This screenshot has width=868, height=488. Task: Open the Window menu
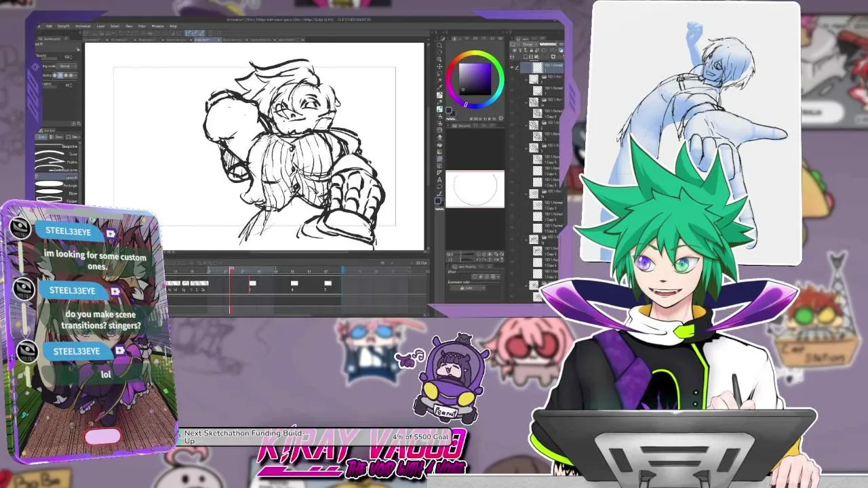click(x=157, y=26)
